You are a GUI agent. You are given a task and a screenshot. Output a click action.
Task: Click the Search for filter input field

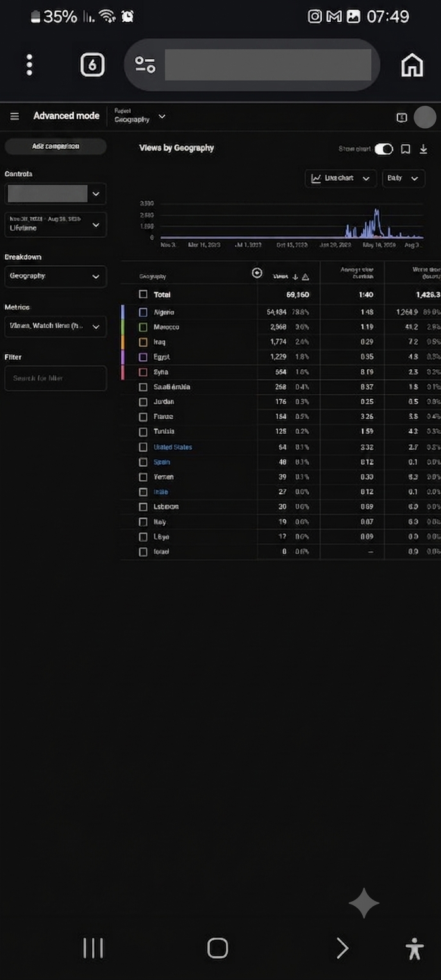tap(55, 378)
